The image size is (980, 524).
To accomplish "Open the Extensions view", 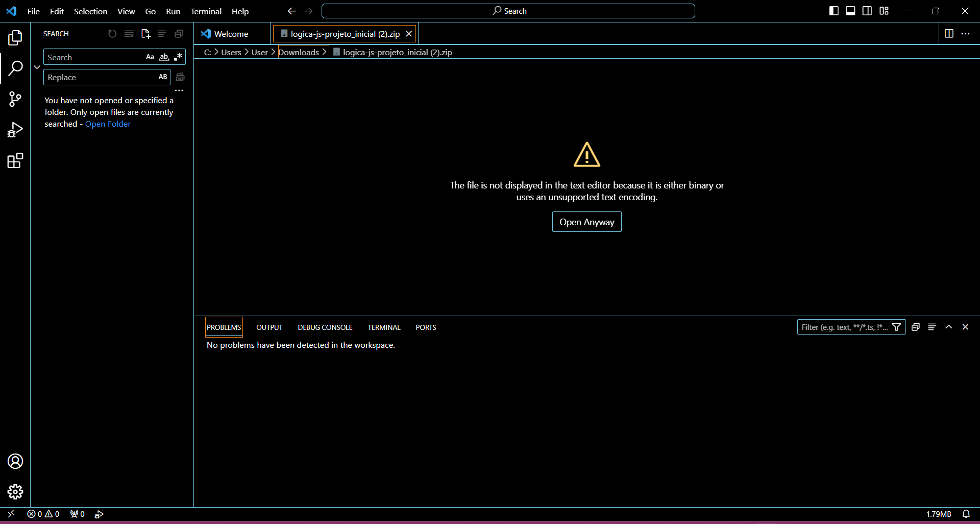I will coord(15,161).
